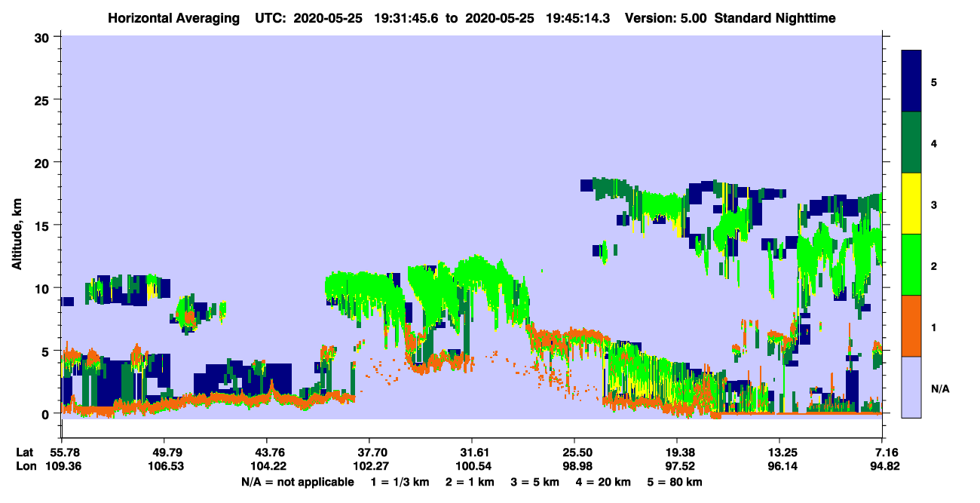Click longitude value 102.27
The width and height of the screenshot is (980, 503).
pyautogui.click(x=369, y=466)
